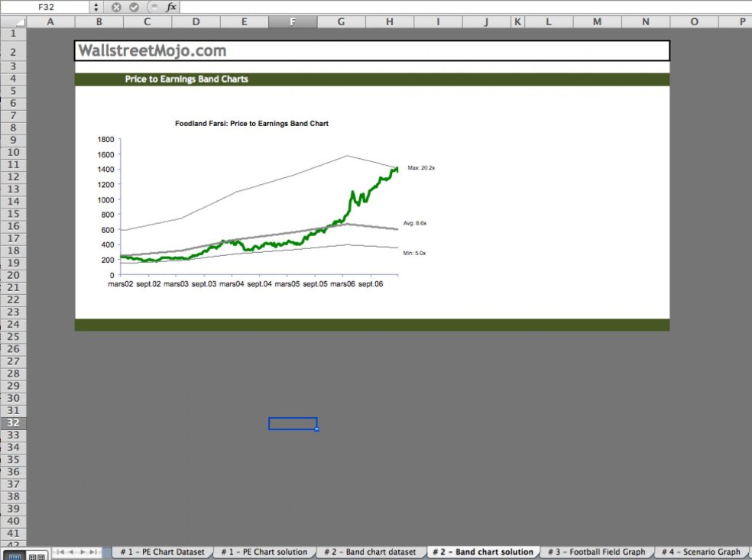Confirm entry with the checkmark icon
Viewport: 752px width, 560px height.
point(132,7)
